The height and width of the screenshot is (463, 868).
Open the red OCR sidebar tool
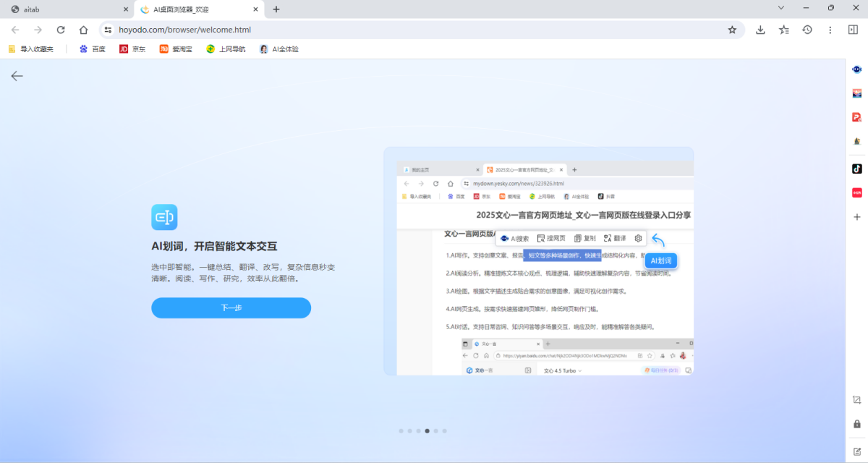(857, 192)
